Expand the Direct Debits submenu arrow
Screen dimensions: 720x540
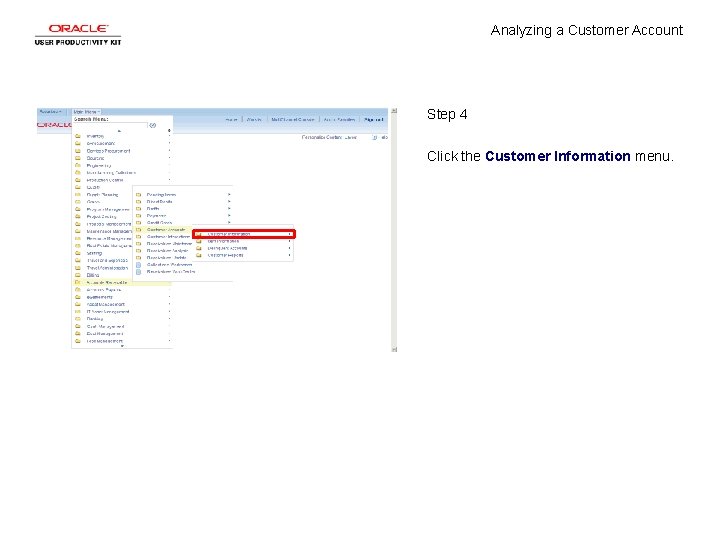click(x=229, y=202)
